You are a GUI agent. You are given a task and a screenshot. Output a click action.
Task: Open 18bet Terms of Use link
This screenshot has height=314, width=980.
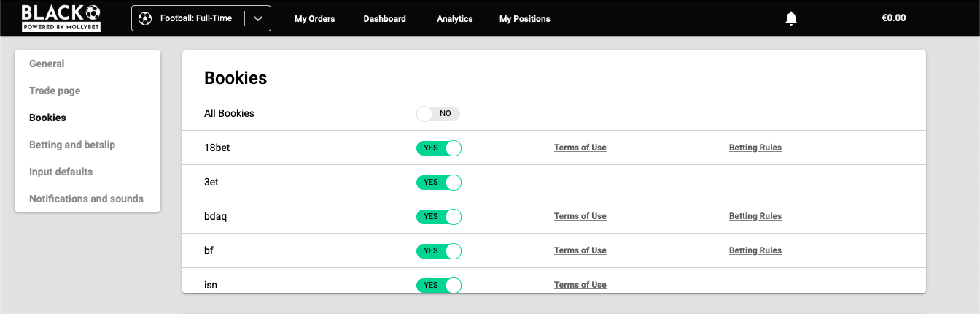580,148
